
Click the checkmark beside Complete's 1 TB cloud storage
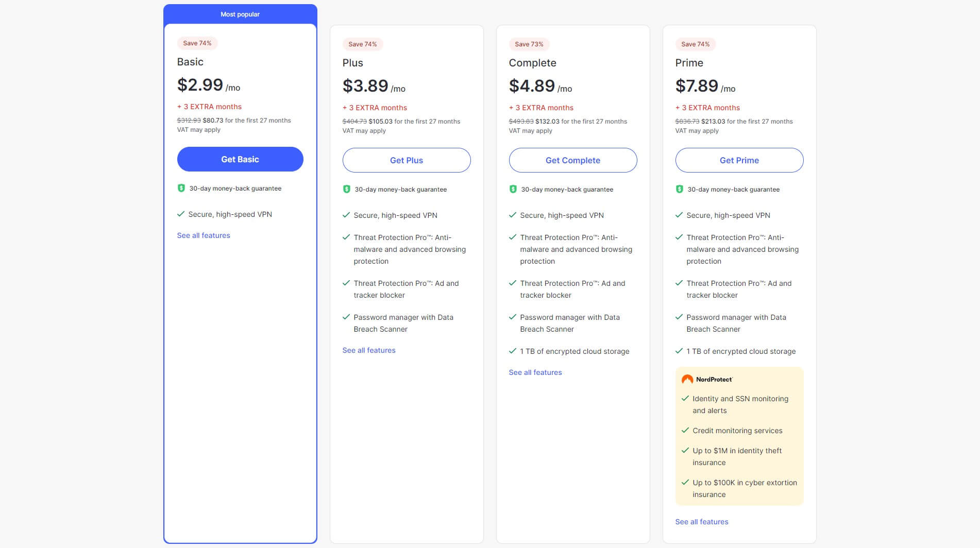(513, 351)
